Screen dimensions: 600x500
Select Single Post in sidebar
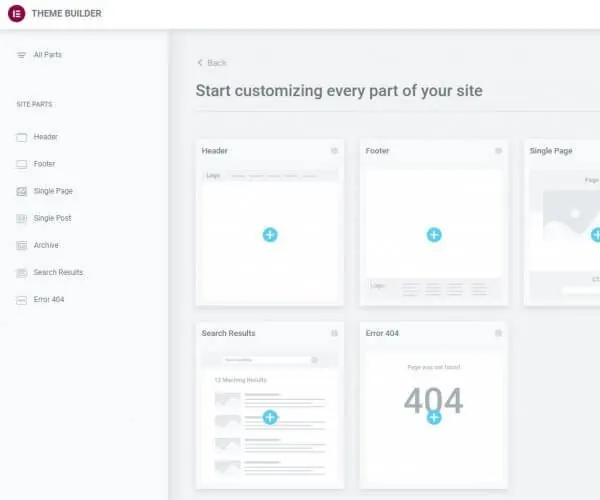52,218
